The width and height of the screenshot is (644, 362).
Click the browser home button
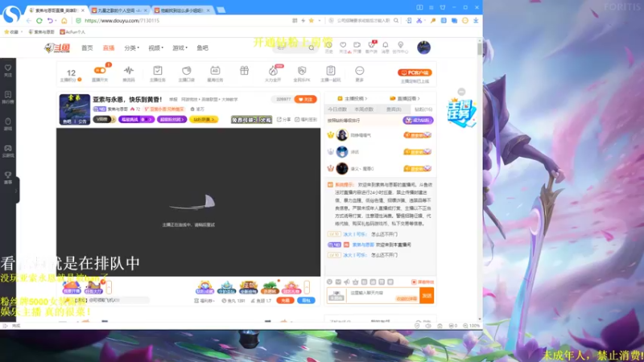pos(64,21)
